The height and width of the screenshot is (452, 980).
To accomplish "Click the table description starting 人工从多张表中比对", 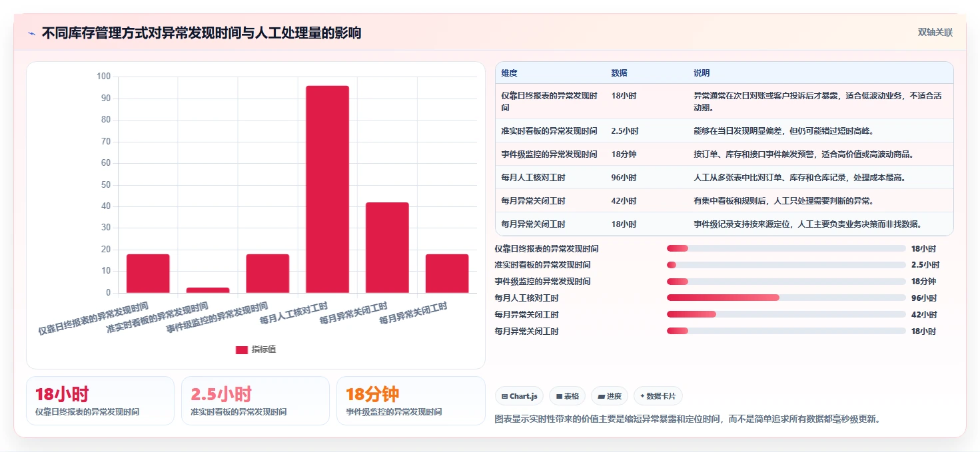I will 799,178.
